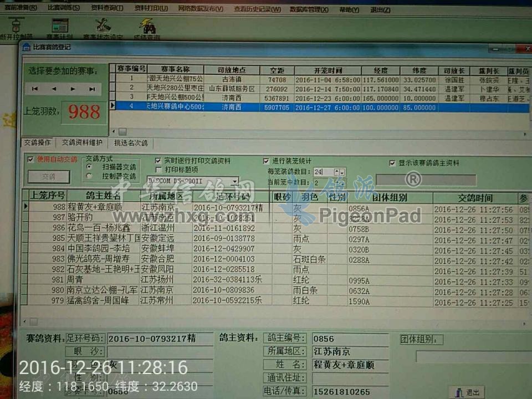Screen dimensions: 532x399
Task: Toggle 实时逐行打印交鸽资料 checkbox
Action: pos(158,161)
